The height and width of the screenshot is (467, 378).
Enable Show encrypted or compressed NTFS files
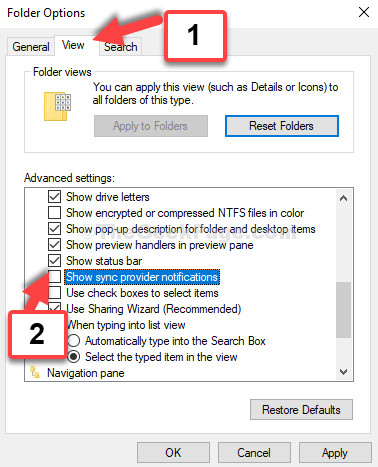coord(54,213)
